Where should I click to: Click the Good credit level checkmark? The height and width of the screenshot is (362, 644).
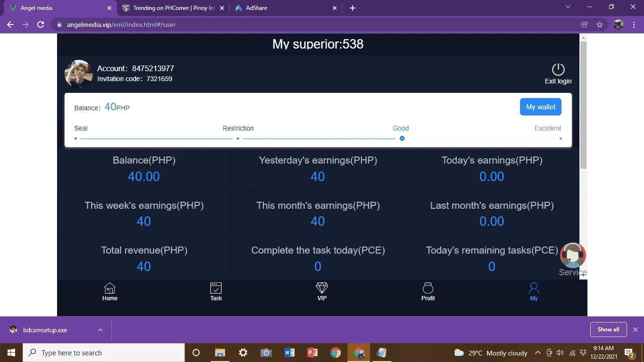pyautogui.click(x=402, y=139)
